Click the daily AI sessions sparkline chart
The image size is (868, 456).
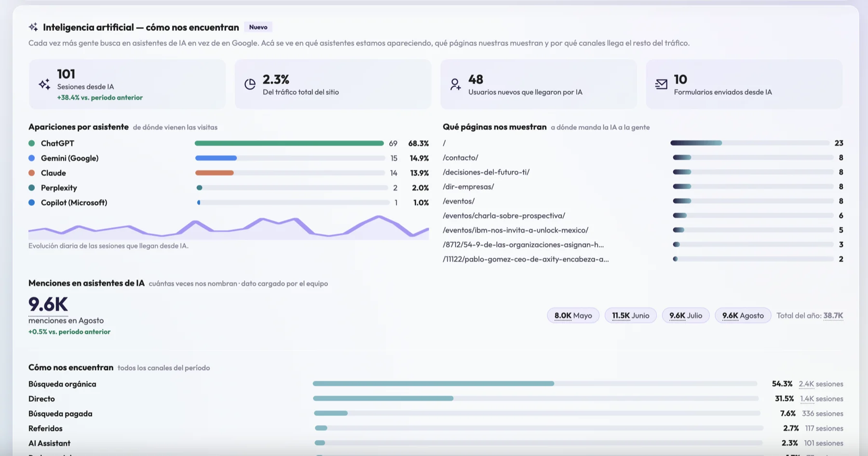click(229, 227)
